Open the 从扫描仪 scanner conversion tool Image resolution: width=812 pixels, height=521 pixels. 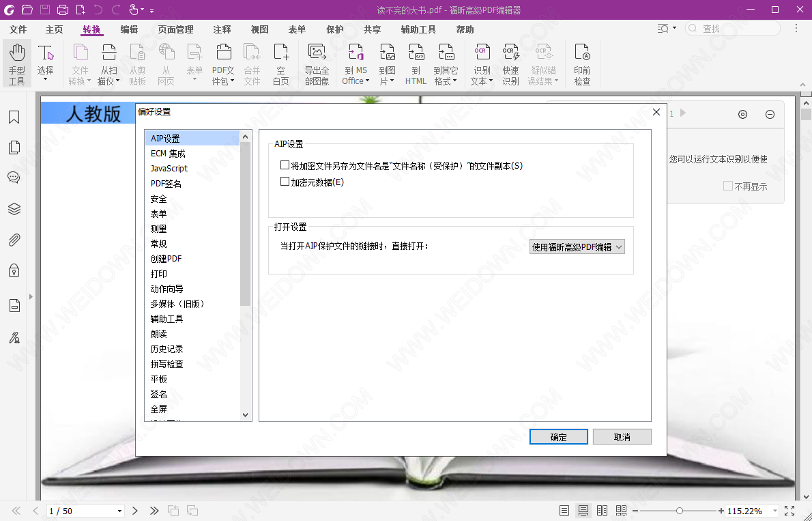pos(108,64)
